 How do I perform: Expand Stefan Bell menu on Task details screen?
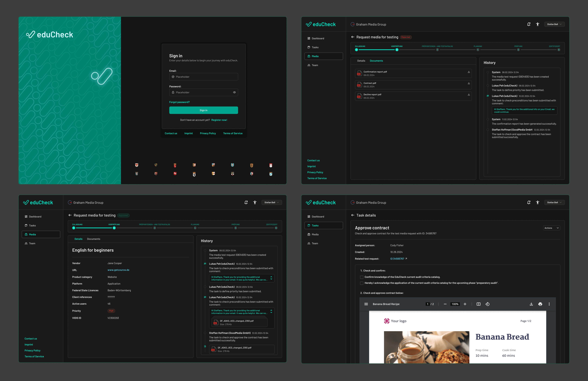554,203
